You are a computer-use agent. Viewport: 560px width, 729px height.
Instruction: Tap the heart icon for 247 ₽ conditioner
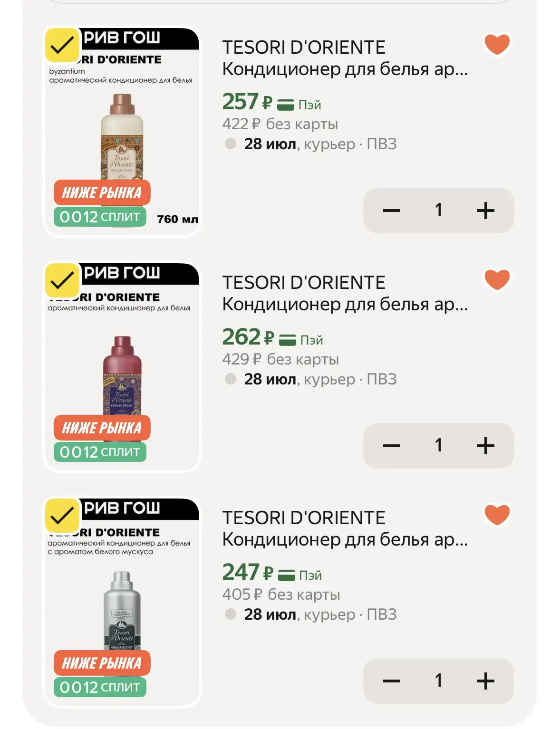pyautogui.click(x=497, y=515)
